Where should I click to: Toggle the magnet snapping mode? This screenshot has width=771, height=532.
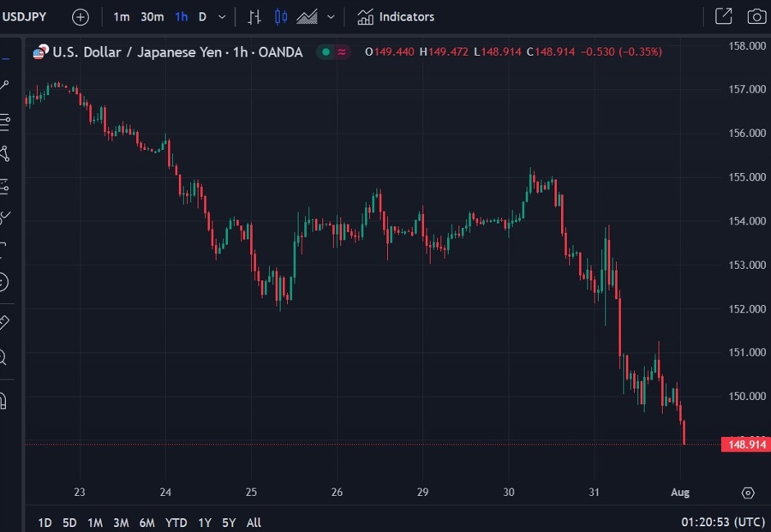click(4, 400)
